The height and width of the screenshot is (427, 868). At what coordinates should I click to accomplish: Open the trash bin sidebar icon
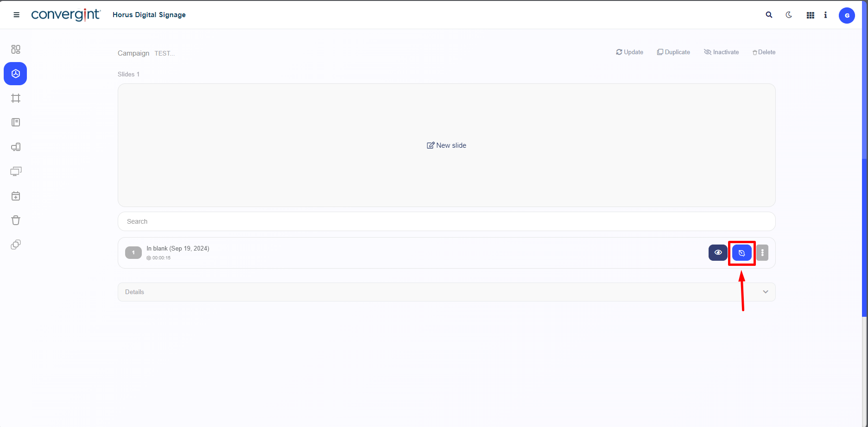click(16, 220)
